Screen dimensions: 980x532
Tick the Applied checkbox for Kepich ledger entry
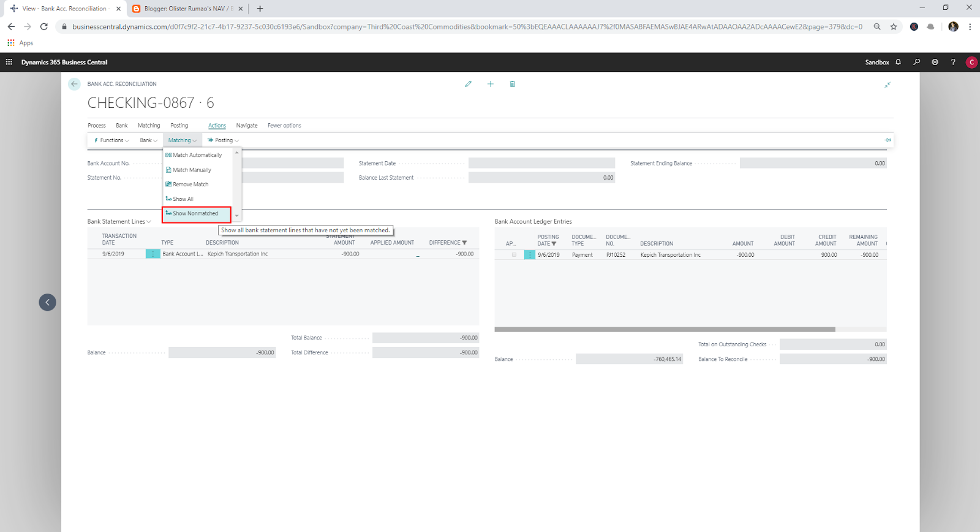(x=514, y=255)
